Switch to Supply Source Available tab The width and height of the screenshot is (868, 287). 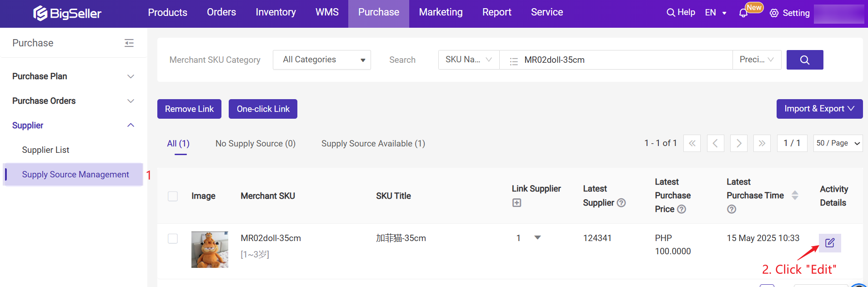click(373, 144)
